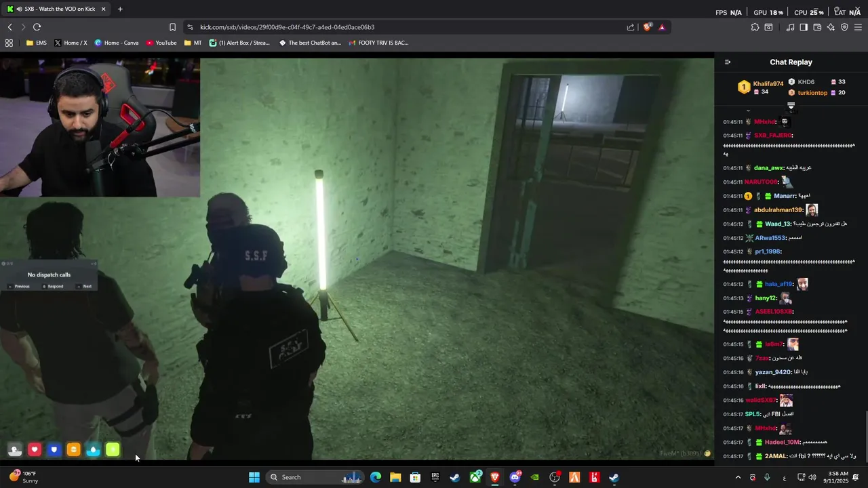Toggle the browser sidebar panel icon
This screenshot has height=488, width=868.
[804, 27]
